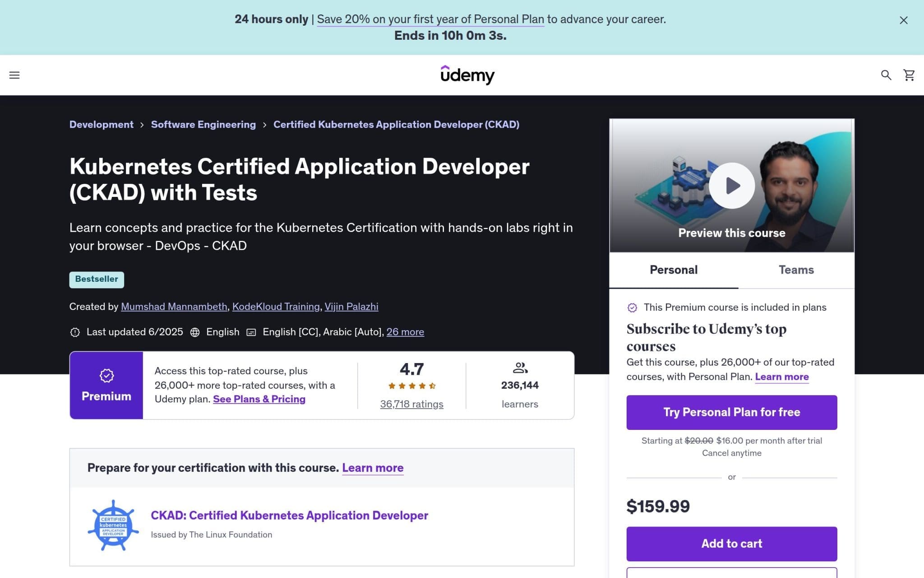924x578 pixels.
Task: Navigate to the Development breadcrumb
Action: point(101,124)
